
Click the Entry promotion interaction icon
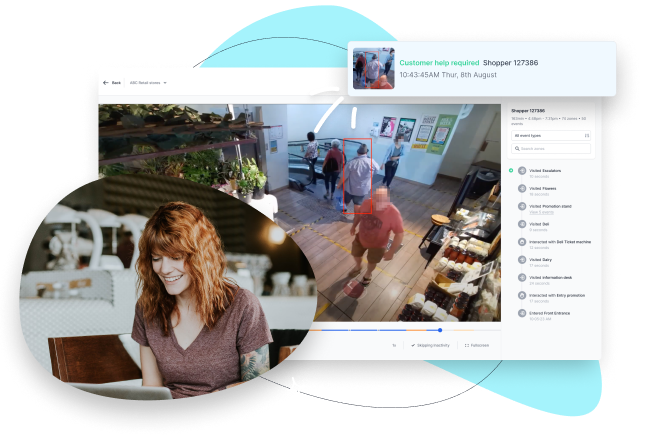522,296
